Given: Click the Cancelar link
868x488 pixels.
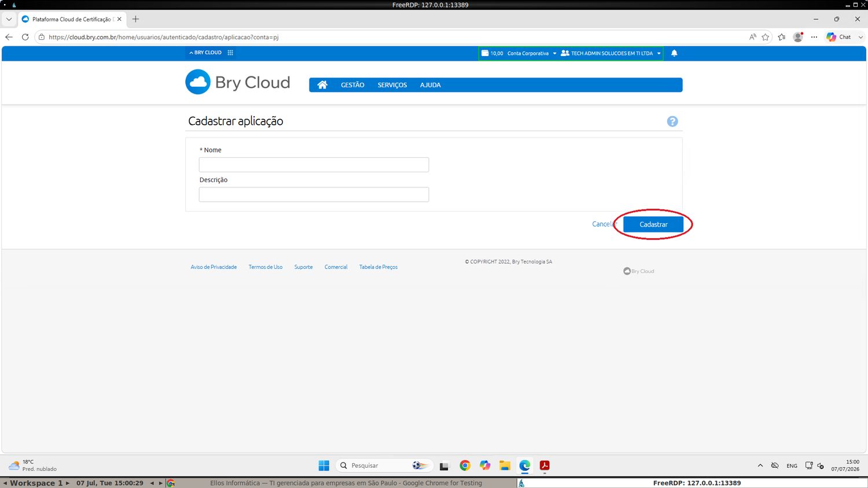Looking at the screenshot, I should [x=605, y=224].
